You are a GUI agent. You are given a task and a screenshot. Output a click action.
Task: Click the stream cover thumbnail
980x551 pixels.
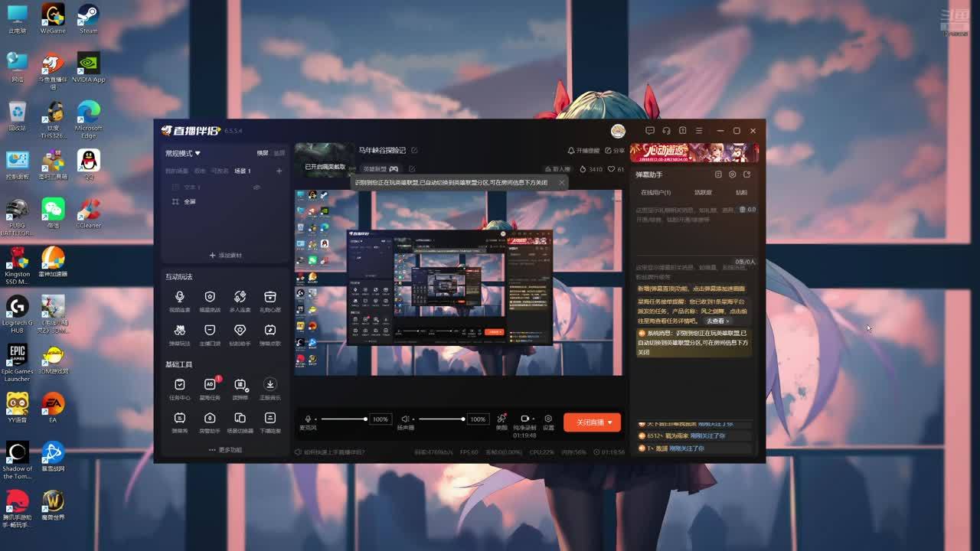pyautogui.click(x=325, y=158)
